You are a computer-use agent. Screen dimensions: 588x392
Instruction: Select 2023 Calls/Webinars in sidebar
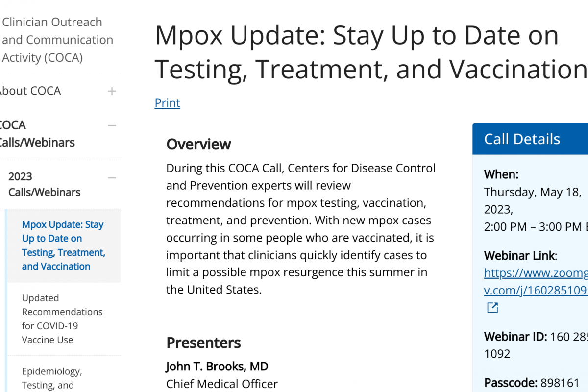44,184
